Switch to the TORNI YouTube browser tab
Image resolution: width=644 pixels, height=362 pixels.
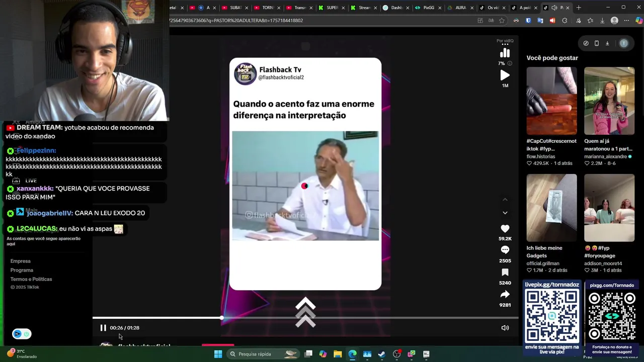coord(267,8)
